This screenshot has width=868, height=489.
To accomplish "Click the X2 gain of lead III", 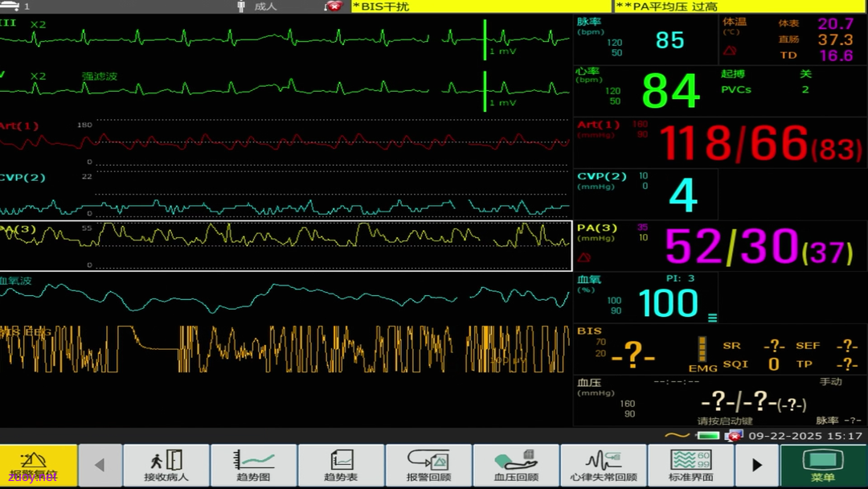I will coord(39,24).
